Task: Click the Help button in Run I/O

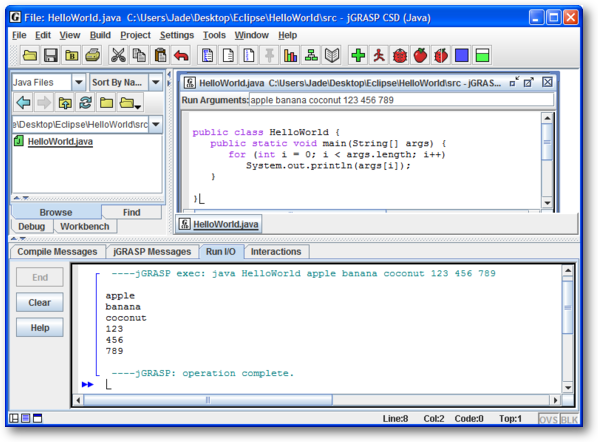Action: coord(40,328)
